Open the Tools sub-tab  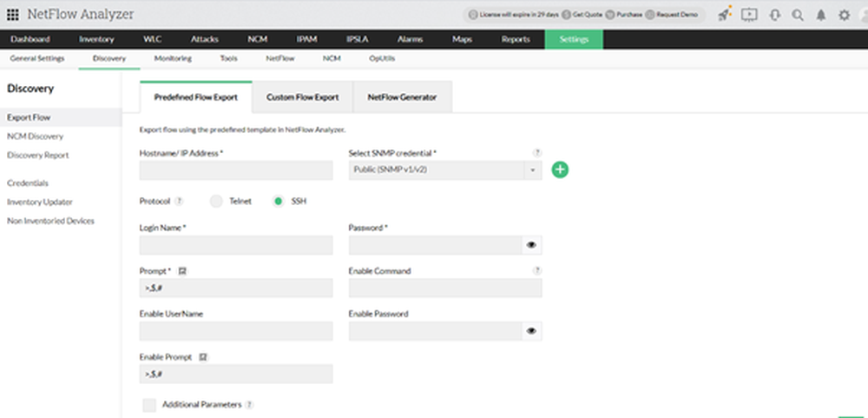228,58
